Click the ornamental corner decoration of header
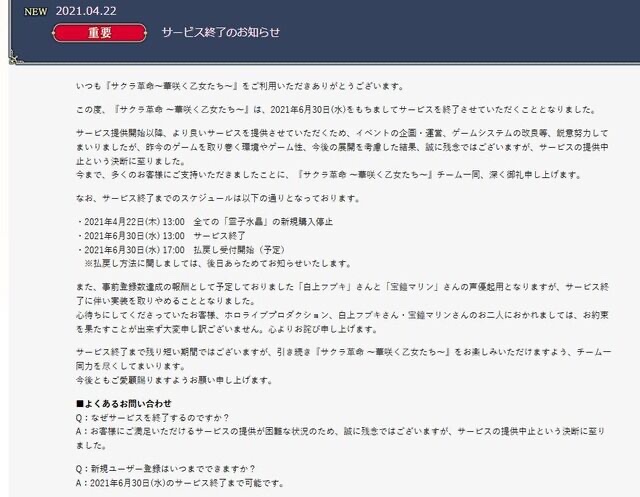 point(16,58)
